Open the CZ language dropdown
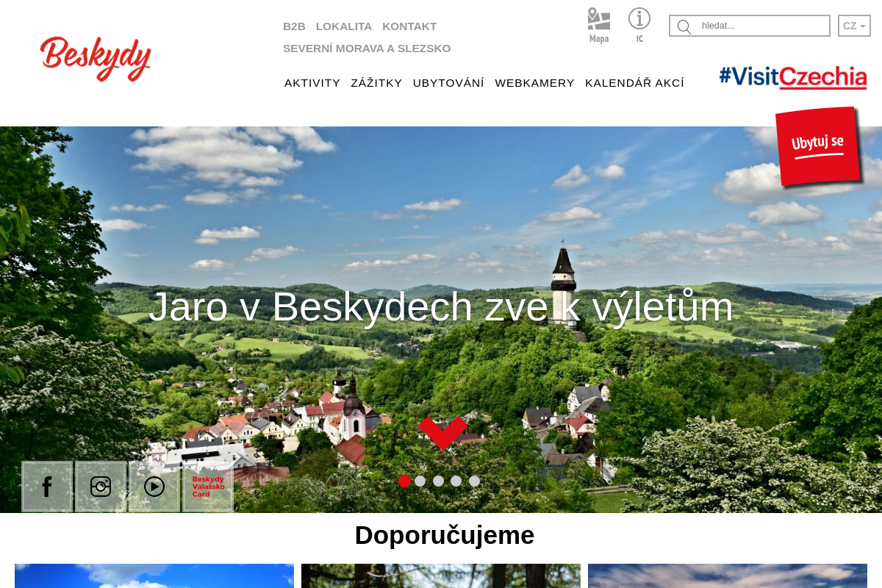 853,25
